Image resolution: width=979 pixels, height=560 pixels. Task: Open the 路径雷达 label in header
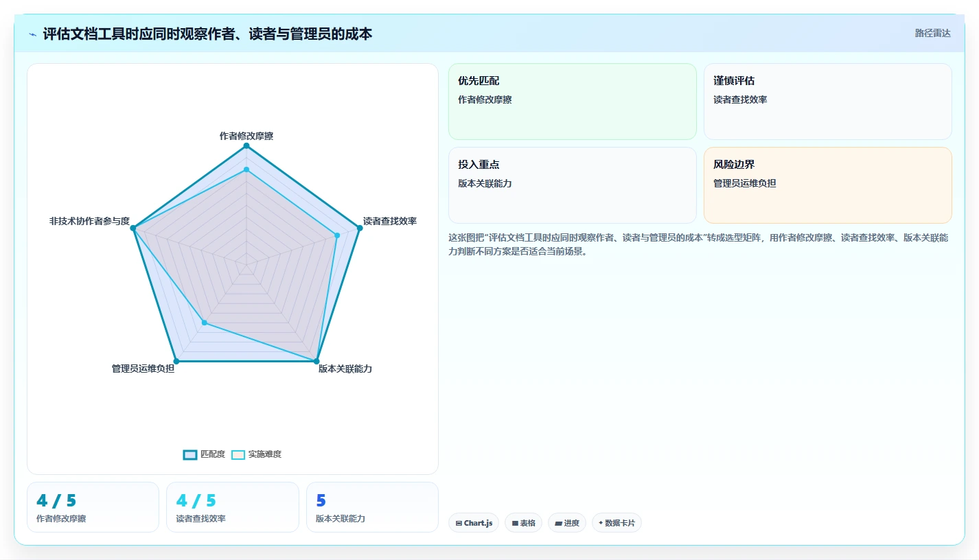coord(932,33)
